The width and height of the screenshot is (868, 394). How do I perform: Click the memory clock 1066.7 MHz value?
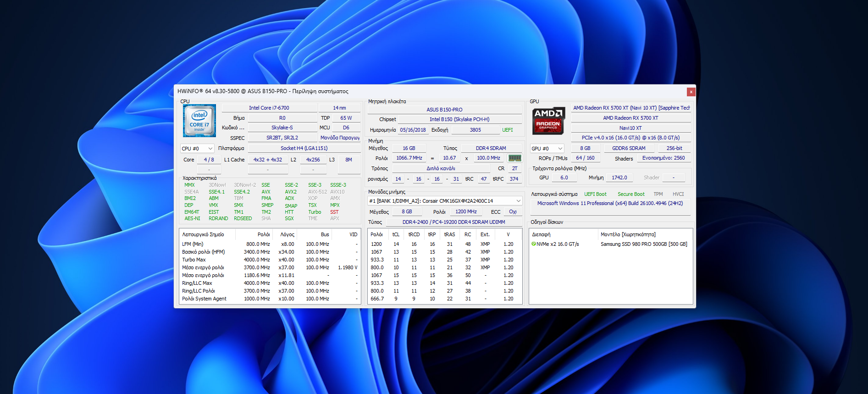point(409,158)
